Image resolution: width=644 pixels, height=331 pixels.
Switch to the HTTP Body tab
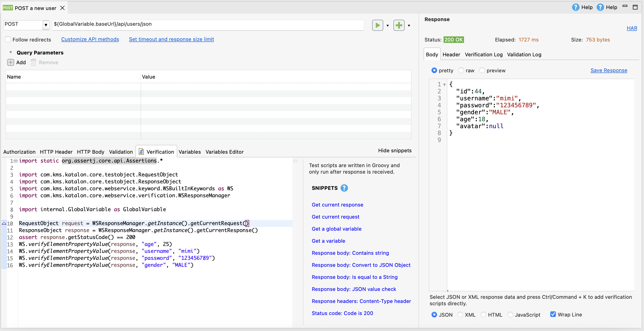point(90,152)
